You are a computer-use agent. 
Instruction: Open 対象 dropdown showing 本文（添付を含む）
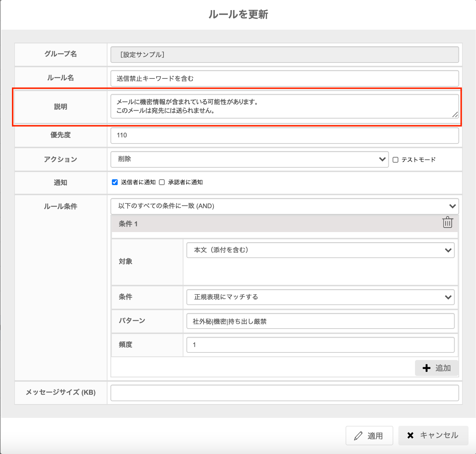(320, 250)
